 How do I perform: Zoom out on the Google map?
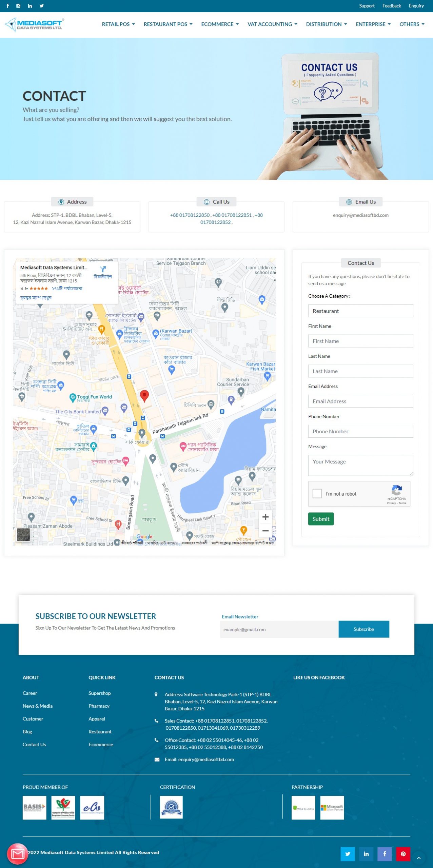pos(265,531)
